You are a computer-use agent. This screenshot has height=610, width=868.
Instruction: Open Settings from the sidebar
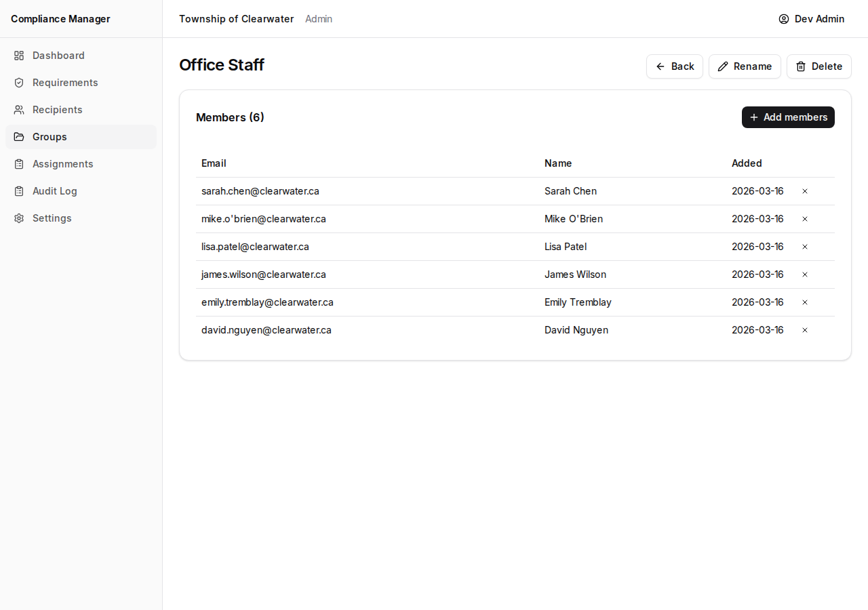81,218
